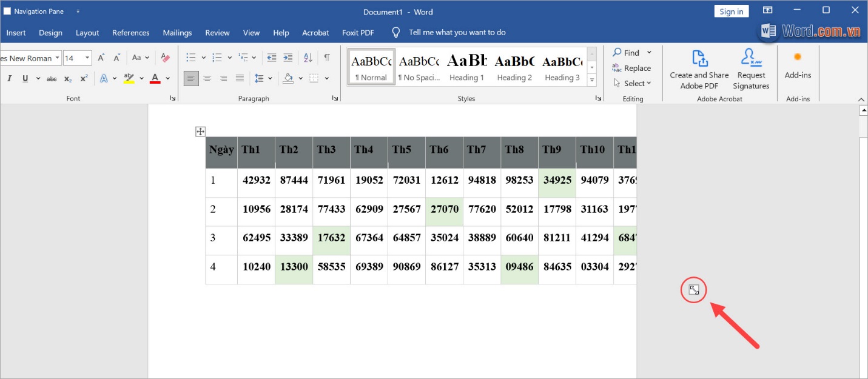Click the red font color swatch
Viewport: 868px width, 379px height.
[x=155, y=79]
